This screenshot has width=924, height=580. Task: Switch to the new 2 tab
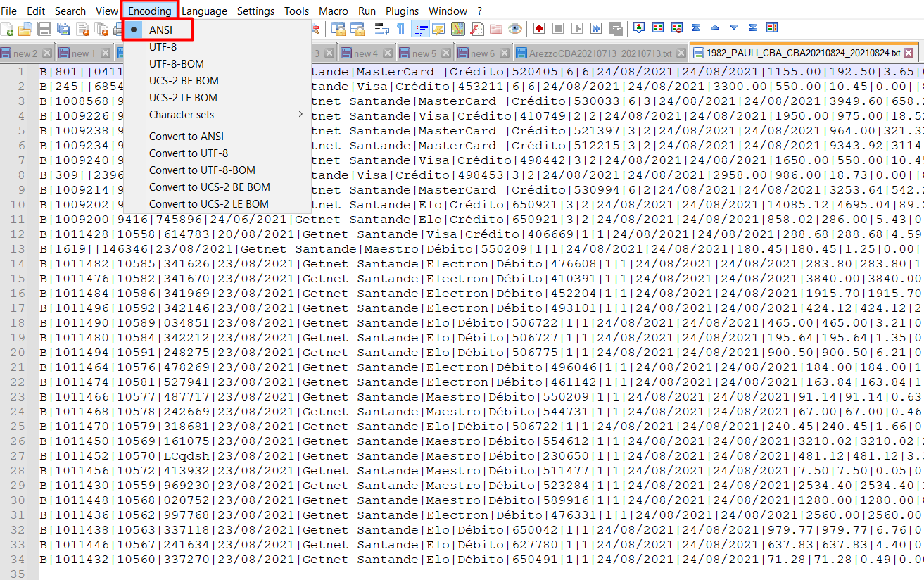point(26,53)
